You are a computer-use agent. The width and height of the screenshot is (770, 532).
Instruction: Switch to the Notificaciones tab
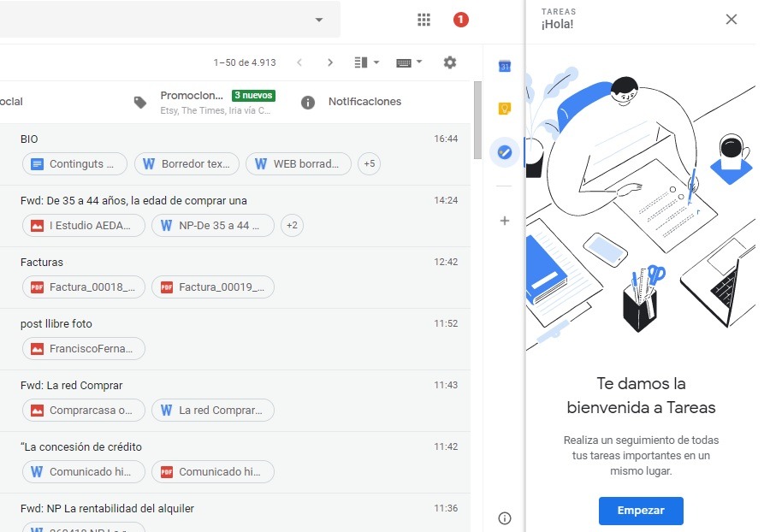click(x=364, y=102)
